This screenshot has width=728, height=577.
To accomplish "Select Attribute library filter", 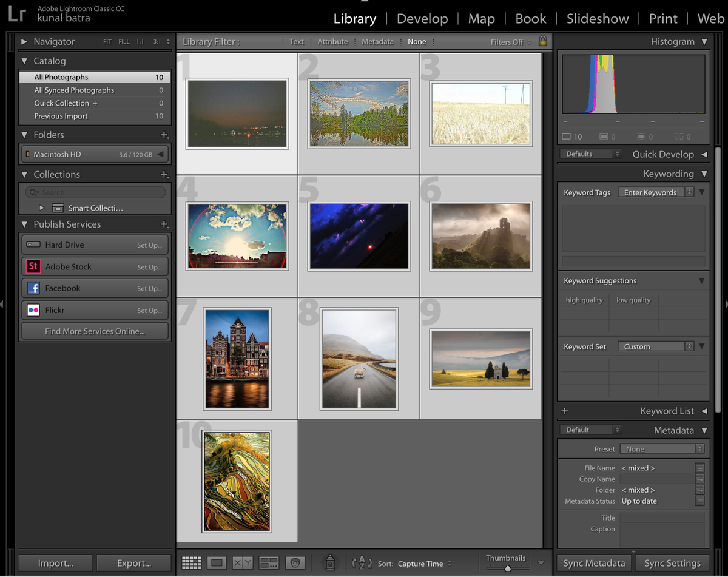I will tap(332, 42).
